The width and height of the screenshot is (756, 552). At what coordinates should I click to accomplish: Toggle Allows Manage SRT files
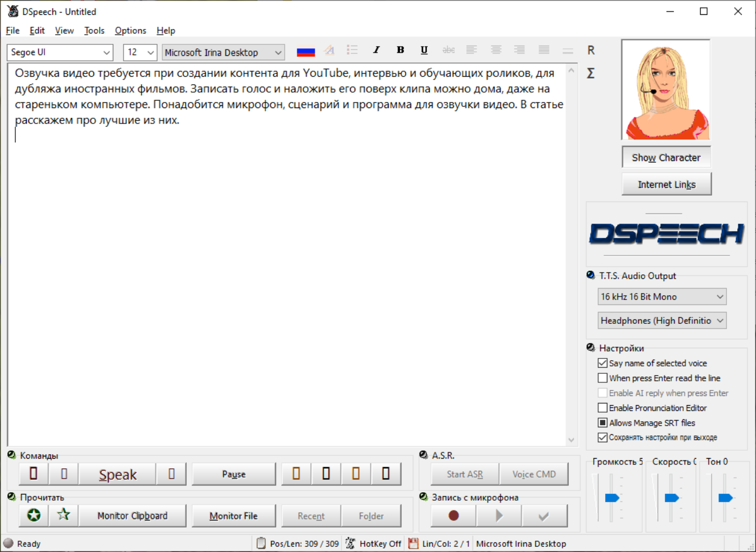[602, 423]
